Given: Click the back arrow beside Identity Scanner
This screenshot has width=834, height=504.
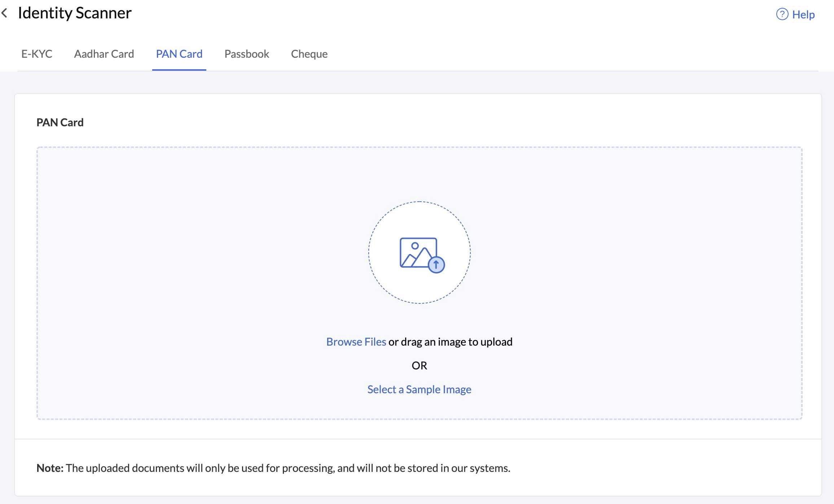Looking at the screenshot, I should click(5, 13).
